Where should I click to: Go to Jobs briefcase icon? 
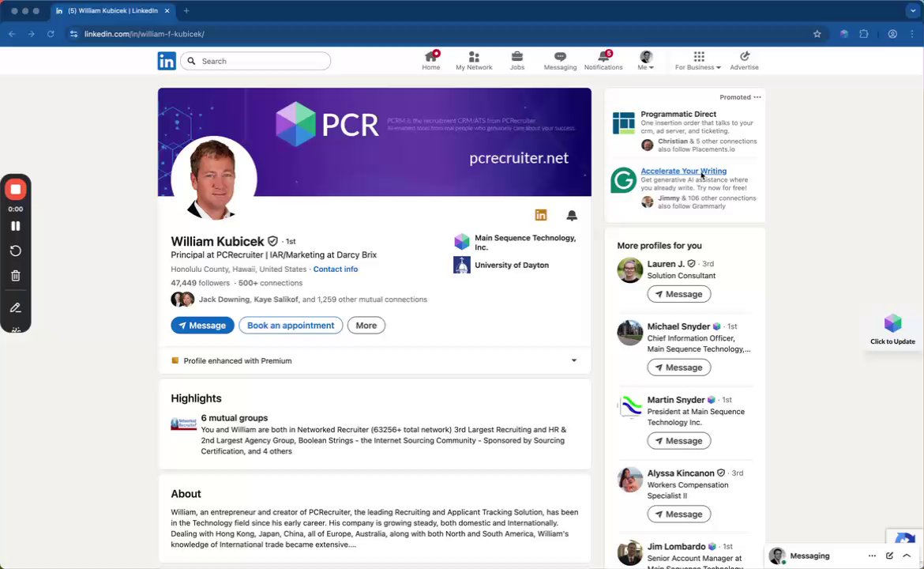(x=516, y=61)
